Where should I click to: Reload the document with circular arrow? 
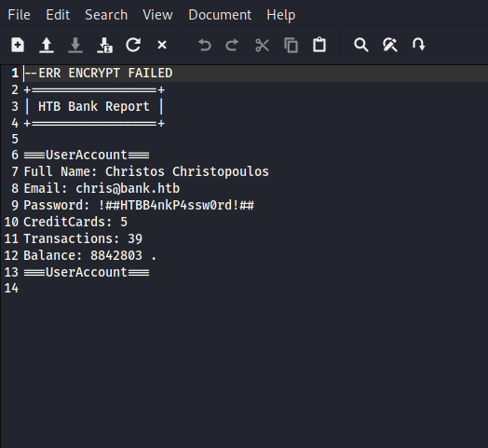133,45
